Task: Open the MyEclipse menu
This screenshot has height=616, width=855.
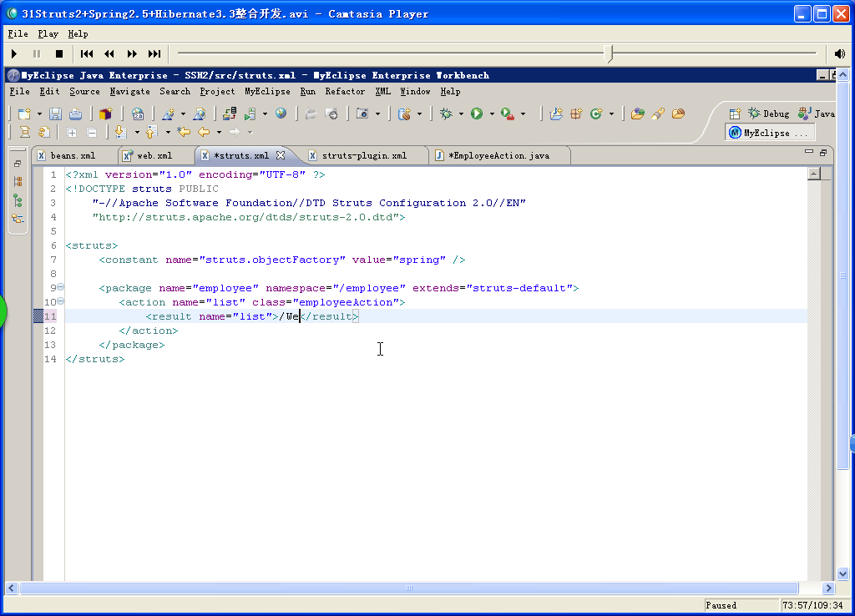Action: point(267,91)
